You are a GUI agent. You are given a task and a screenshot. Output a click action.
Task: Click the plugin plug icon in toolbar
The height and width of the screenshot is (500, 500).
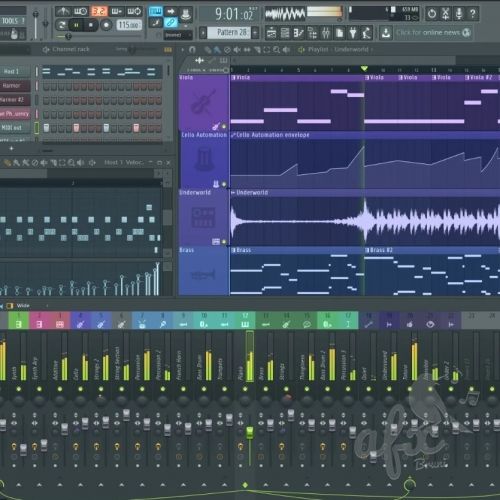[353, 33]
